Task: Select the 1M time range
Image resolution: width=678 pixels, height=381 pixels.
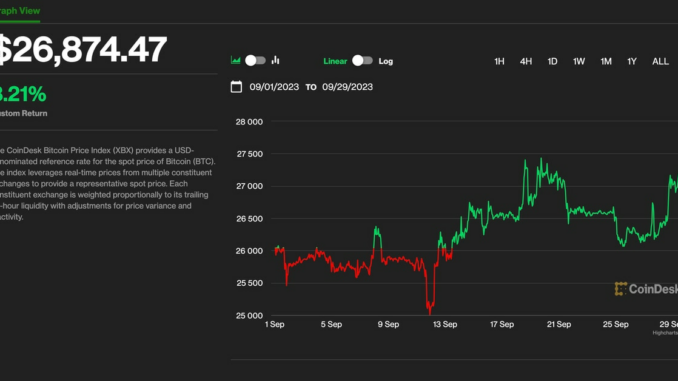Action: (606, 61)
